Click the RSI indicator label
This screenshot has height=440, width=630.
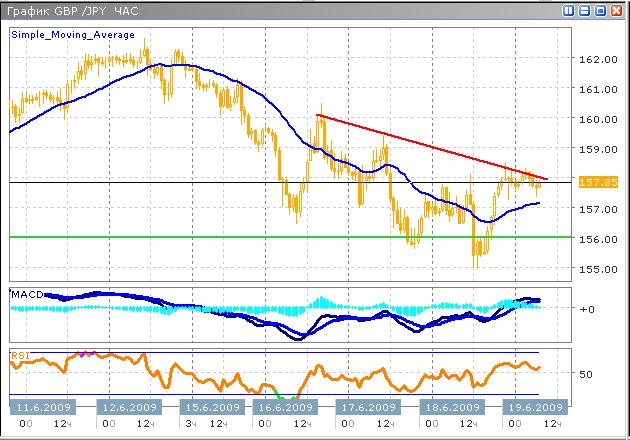tap(20, 354)
